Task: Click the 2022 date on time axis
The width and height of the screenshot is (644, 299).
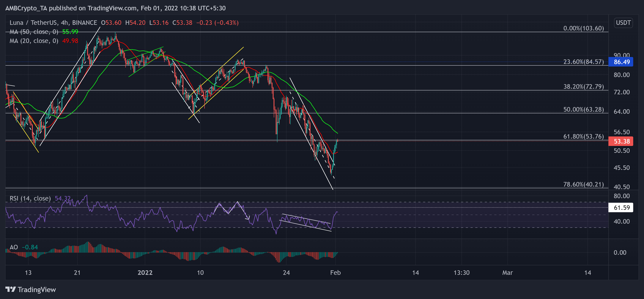Action: pyautogui.click(x=145, y=272)
